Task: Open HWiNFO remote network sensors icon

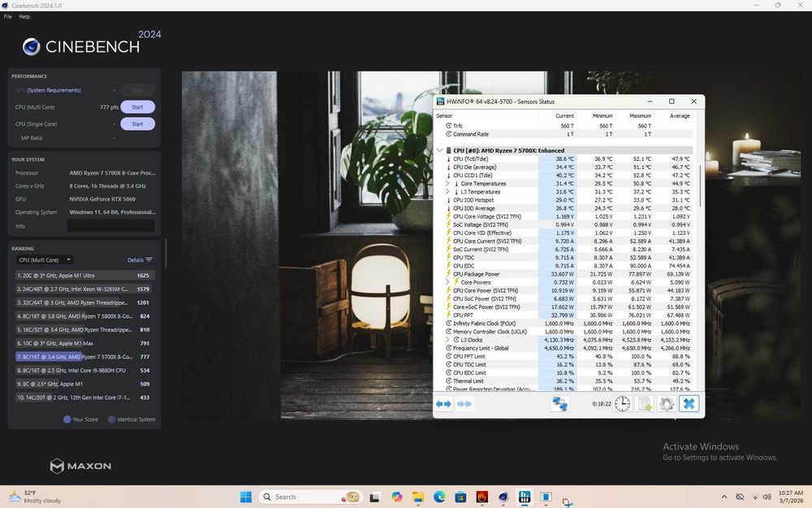Action: point(559,404)
